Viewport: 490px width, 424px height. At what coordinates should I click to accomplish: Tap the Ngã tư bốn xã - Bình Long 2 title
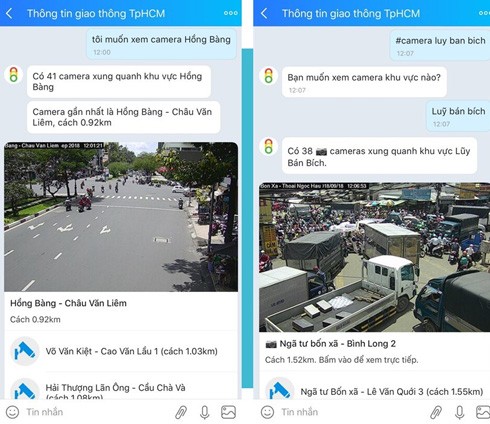coord(337,344)
